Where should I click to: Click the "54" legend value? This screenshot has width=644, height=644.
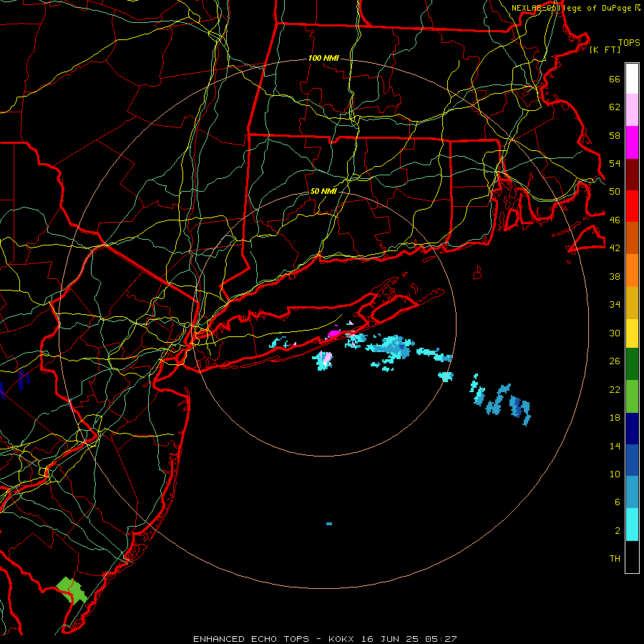(615, 163)
